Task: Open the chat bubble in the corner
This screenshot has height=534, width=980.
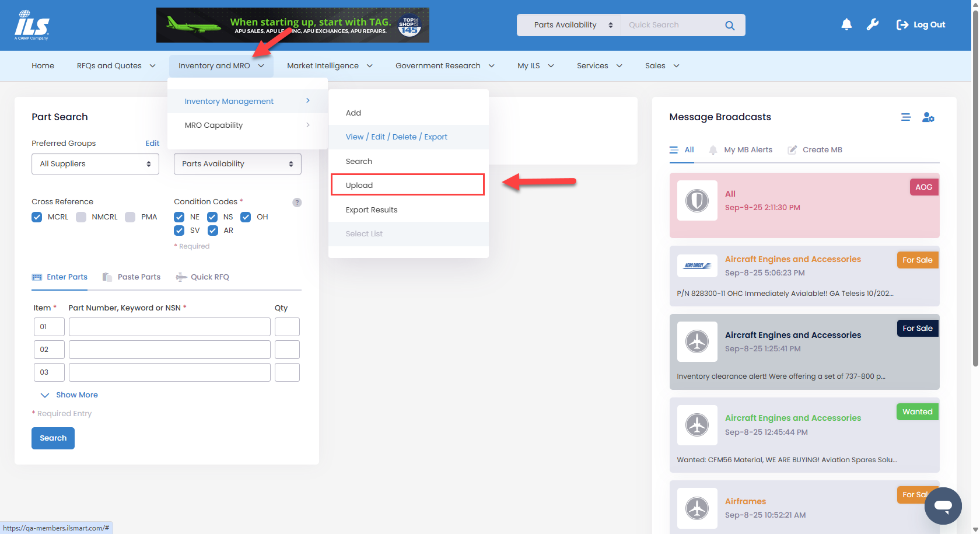Action: pos(943,506)
